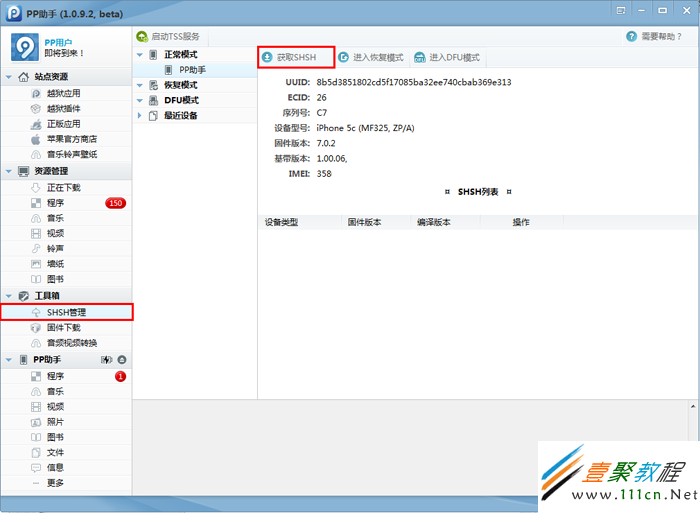This screenshot has width=700, height=513.
Task: Start the TSS service (启动TSS服务)
Action: 168,37
